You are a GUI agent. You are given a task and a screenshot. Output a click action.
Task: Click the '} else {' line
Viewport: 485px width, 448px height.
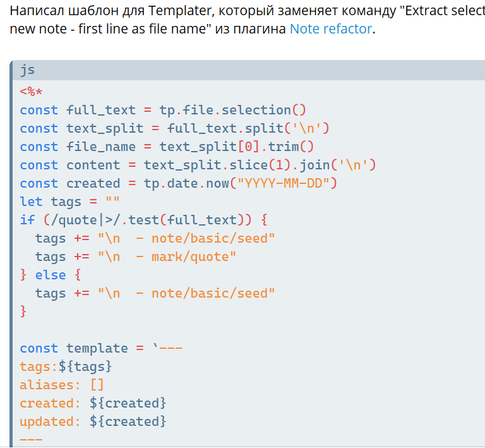click(x=51, y=275)
